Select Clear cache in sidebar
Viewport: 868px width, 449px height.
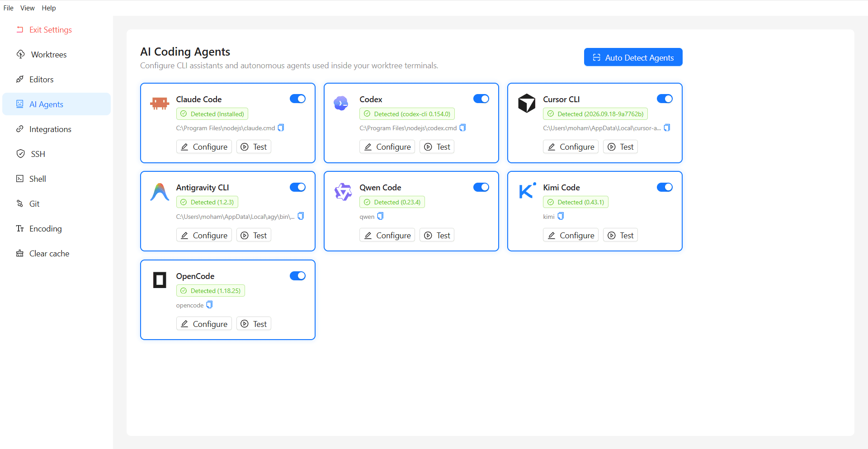[x=57, y=253]
